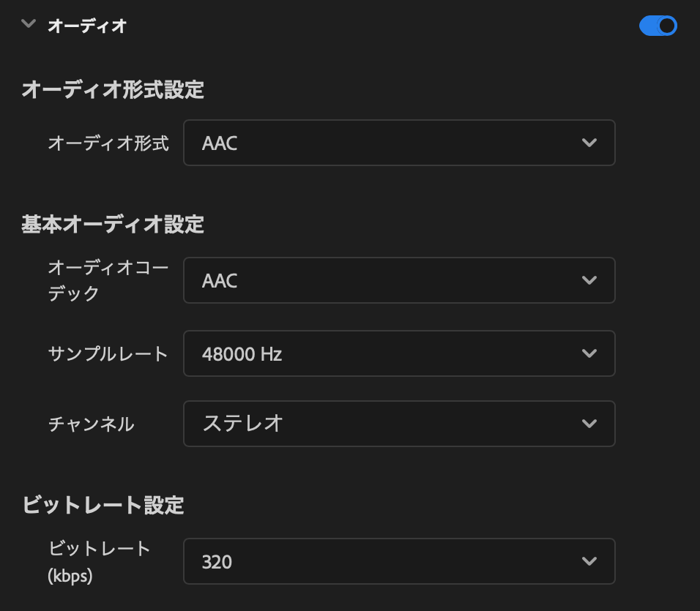Open the オーディオ形式 dropdown showing AAC
Image resolution: width=700 pixels, height=611 pixels.
pos(399,143)
